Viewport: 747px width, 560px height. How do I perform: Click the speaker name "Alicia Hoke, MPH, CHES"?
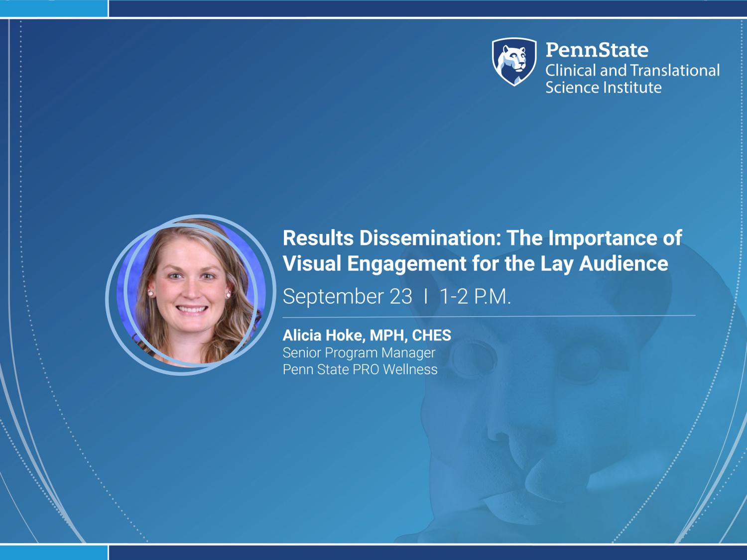pos(367,335)
